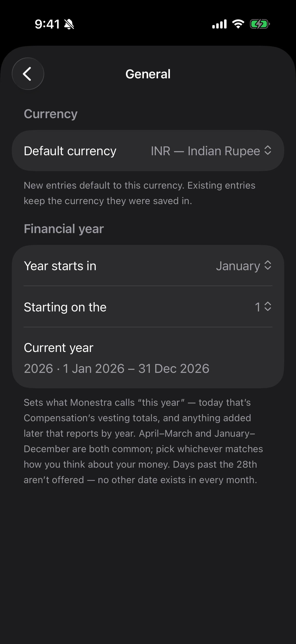Open the January month picker
Viewport: 296px width, 644px height.
coord(244,266)
